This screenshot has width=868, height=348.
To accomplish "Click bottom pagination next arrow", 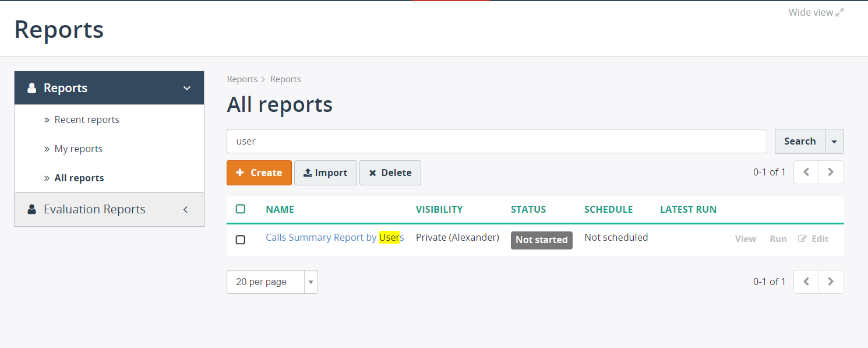I will pos(831,282).
